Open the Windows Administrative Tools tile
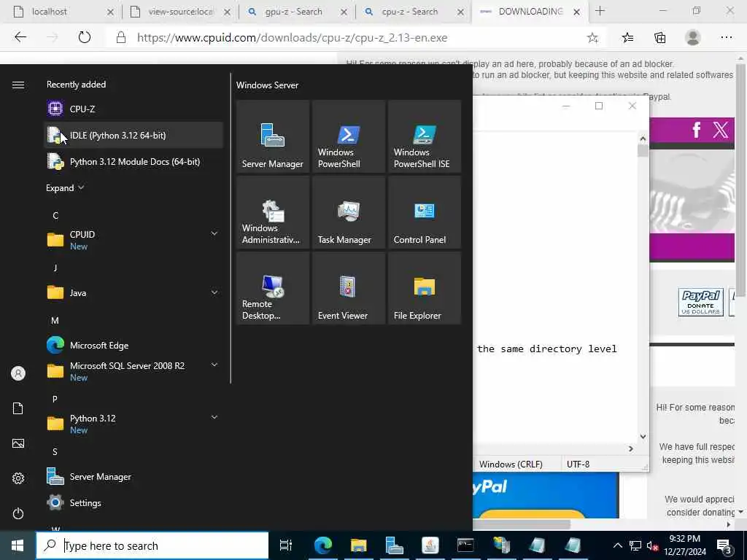The height and width of the screenshot is (560, 747). tap(273, 212)
